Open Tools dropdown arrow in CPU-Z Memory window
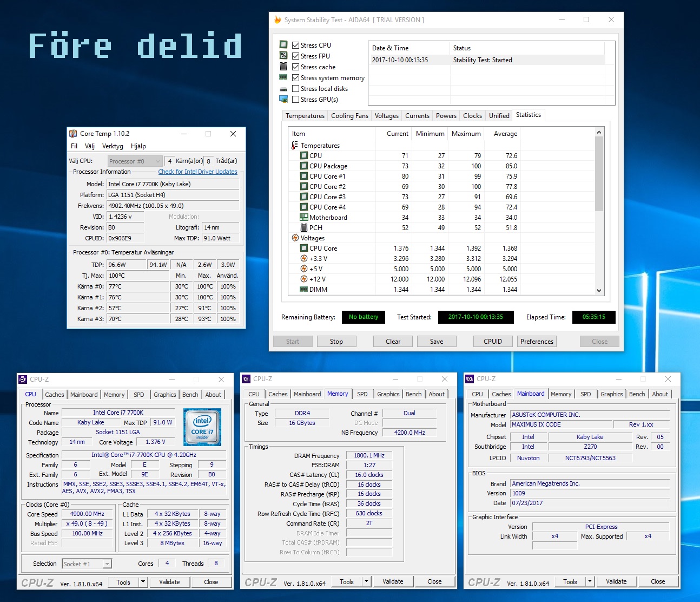 click(x=367, y=581)
